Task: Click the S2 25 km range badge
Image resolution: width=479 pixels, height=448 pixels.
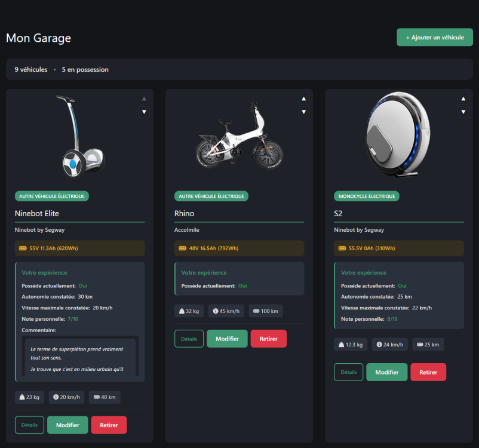Action: tap(427, 345)
